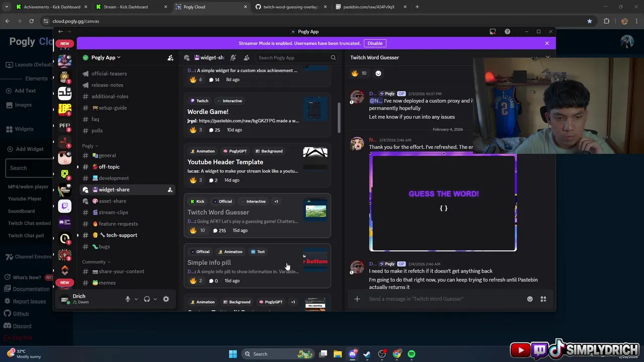Open Add Widget in Pogly sidebar

(x=25, y=149)
